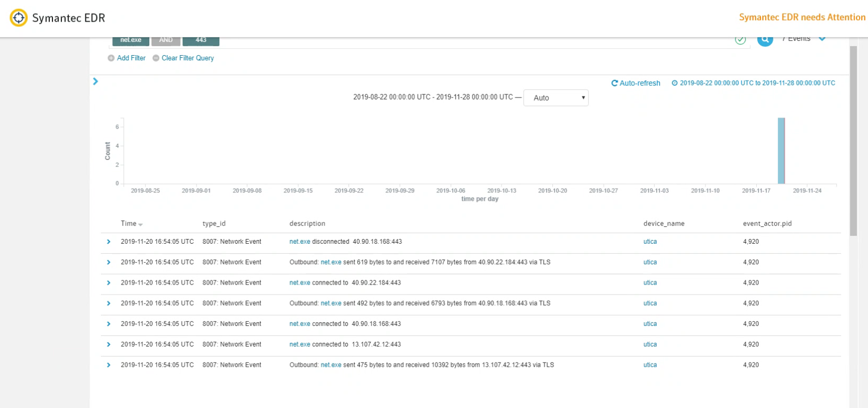Open the Auto interval dropdown
This screenshot has width=868, height=408.
[x=556, y=98]
